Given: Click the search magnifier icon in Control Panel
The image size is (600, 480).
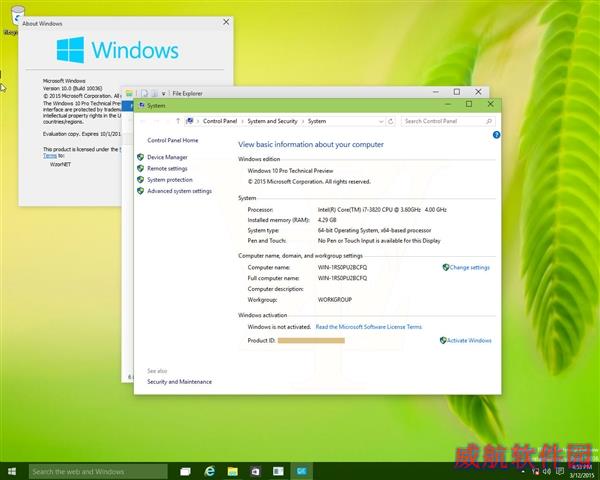Looking at the screenshot, I should click(x=489, y=121).
